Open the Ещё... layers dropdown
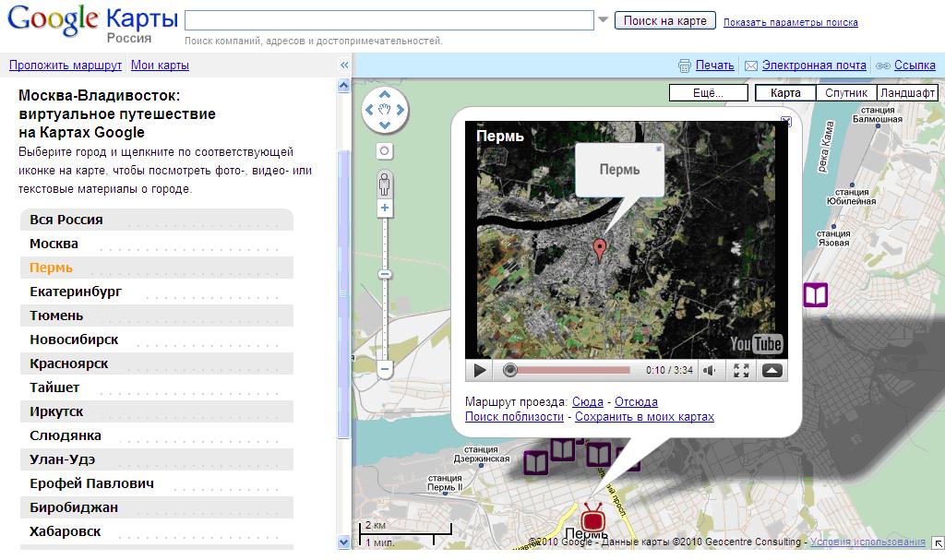The width and height of the screenshot is (945, 560). 708,93
